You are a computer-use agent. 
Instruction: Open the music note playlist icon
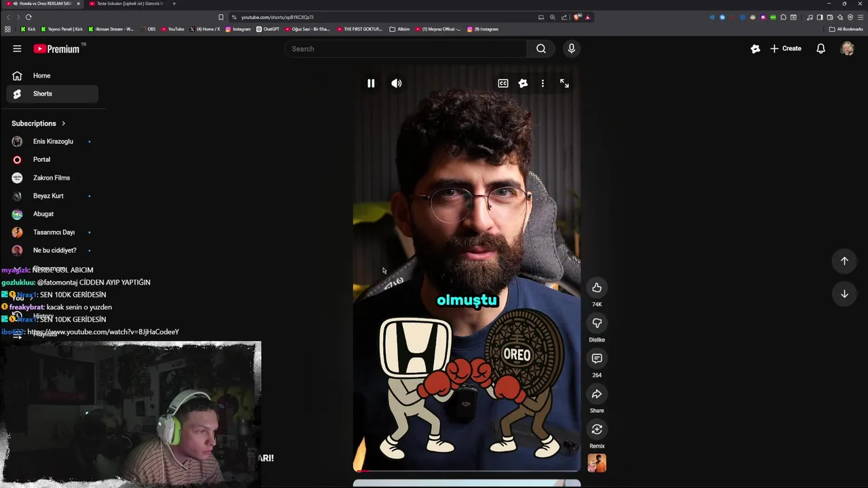pyautogui.click(x=810, y=17)
